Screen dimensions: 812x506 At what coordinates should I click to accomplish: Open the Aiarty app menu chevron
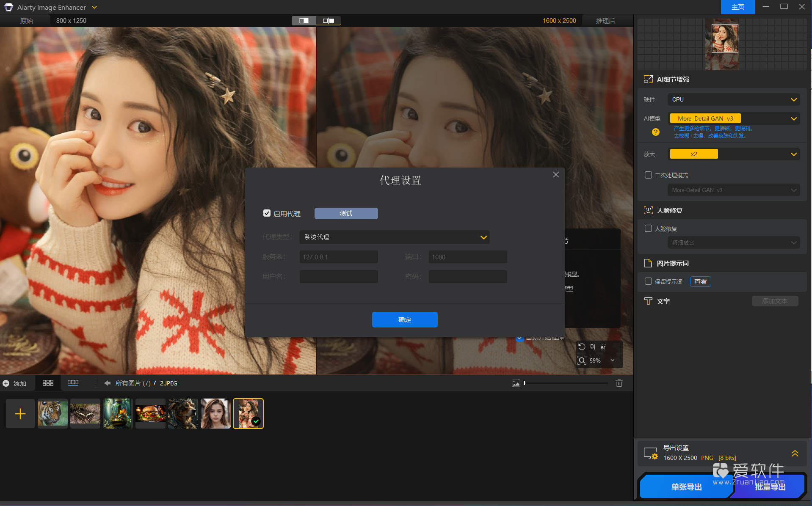94,7
